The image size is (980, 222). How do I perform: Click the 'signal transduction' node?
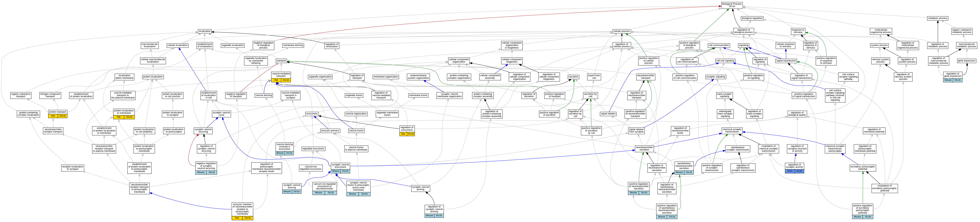(786, 61)
